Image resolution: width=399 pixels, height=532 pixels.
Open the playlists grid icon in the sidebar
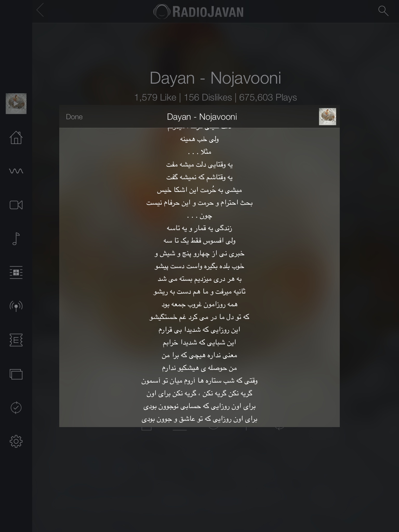point(16,272)
